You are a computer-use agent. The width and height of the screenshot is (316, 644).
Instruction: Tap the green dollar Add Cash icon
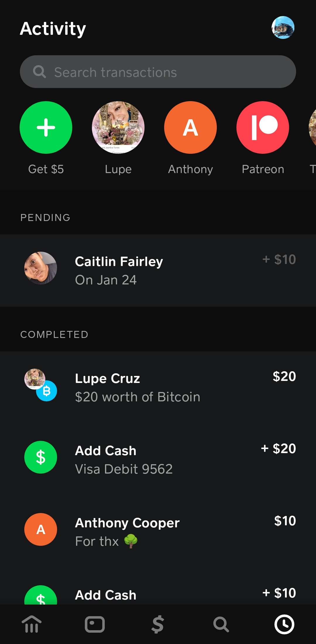(41, 457)
